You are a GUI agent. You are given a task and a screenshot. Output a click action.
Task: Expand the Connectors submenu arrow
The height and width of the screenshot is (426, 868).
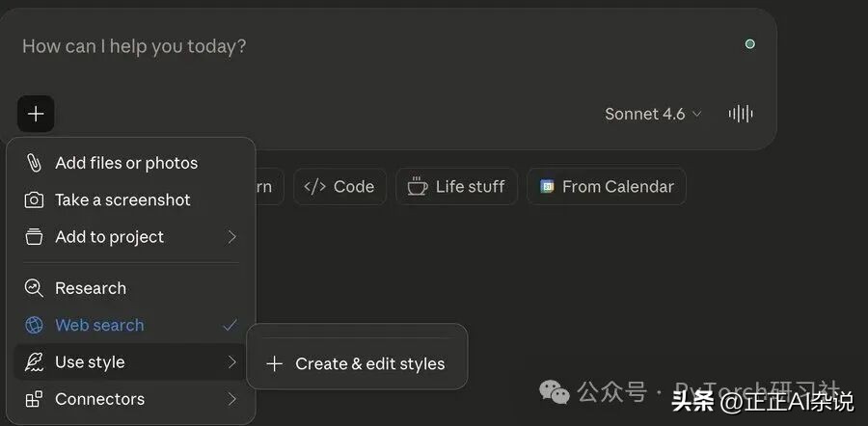[231, 399]
